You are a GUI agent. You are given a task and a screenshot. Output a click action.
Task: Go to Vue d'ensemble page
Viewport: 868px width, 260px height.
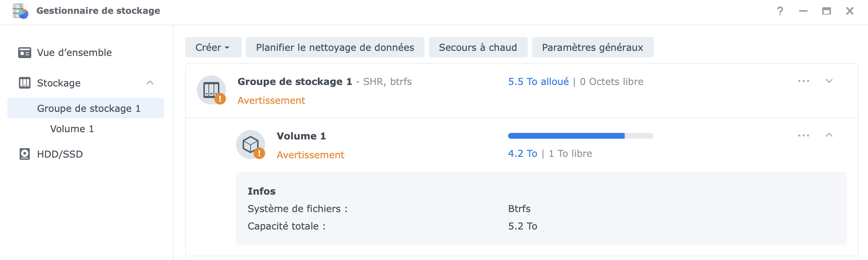click(x=74, y=53)
